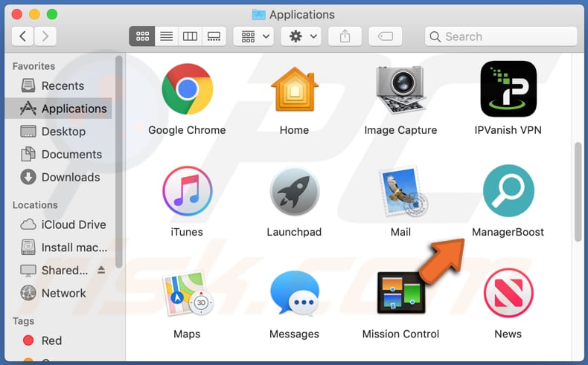
Task: Select the Home app icon
Action: click(295, 89)
